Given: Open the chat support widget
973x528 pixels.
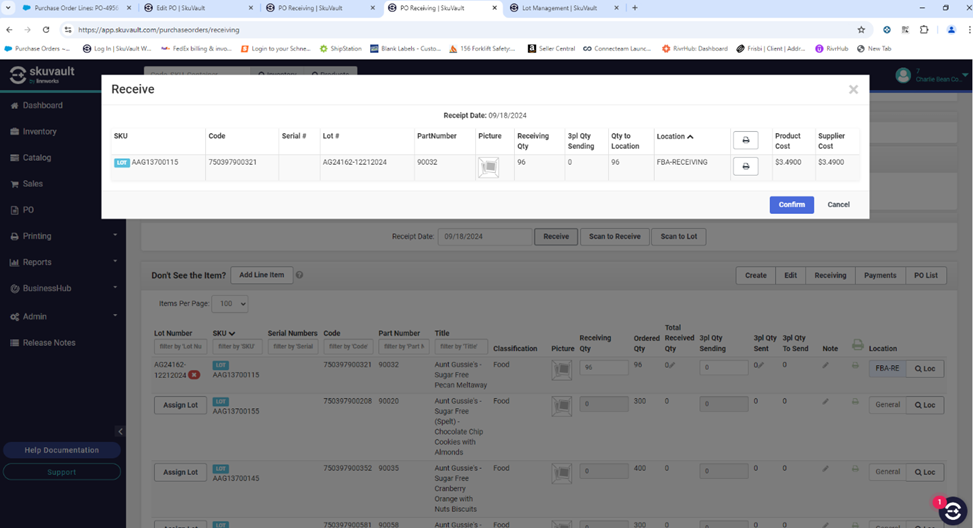Looking at the screenshot, I should pyautogui.click(x=953, y=511).
